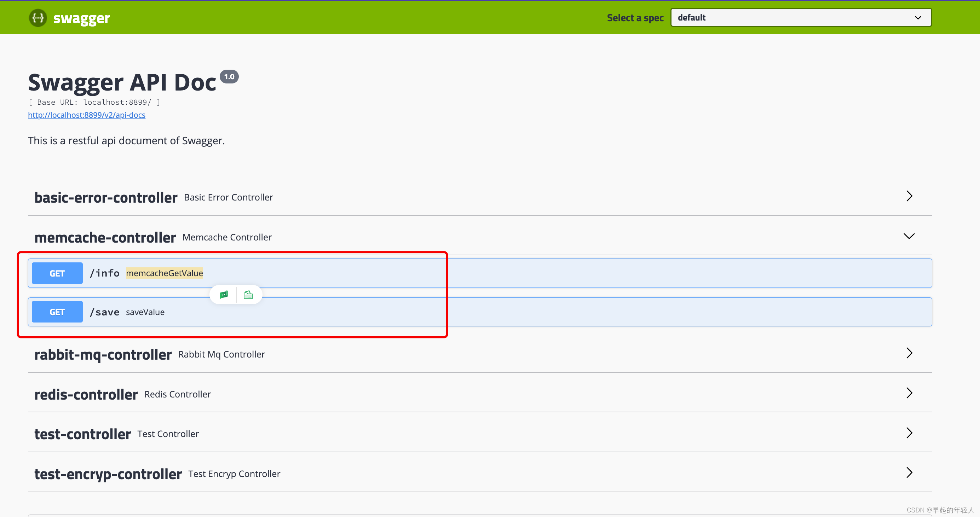Click test-encryp-controller heading
Viewport: 980px width, 517px height.
tap(108, 474)
